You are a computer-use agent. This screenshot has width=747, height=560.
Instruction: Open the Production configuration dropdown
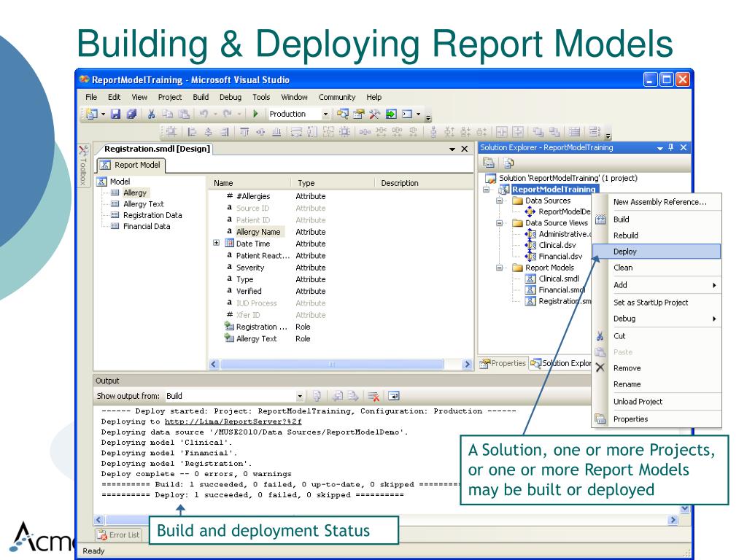[326, 114]
